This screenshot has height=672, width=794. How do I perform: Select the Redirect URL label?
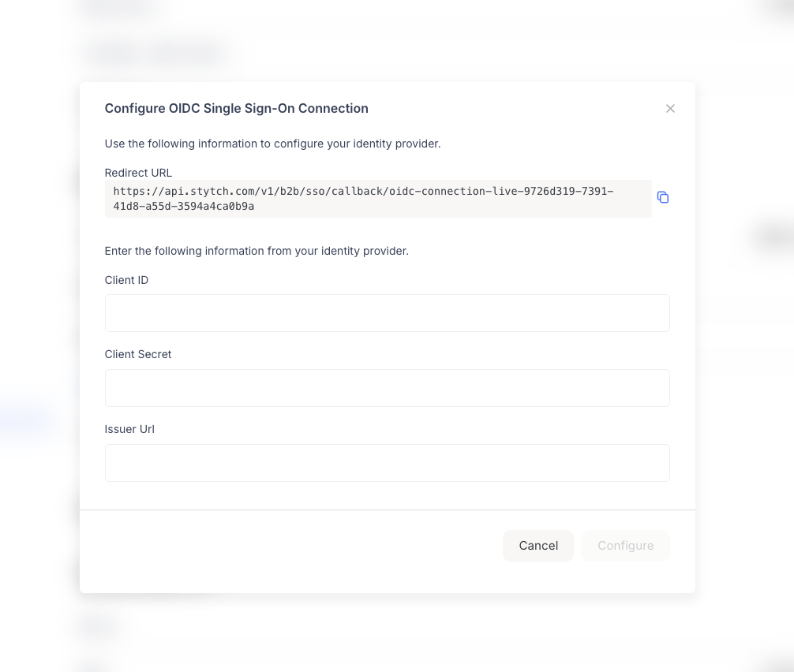(x=138, y=173)
